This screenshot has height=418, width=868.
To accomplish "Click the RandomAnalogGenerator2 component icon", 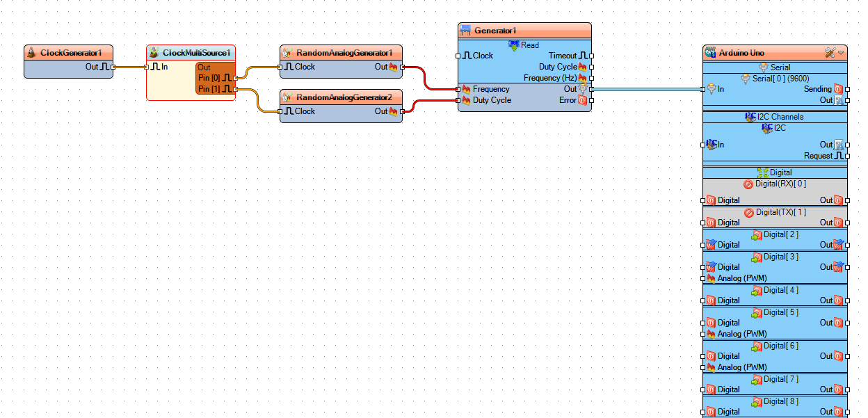I will [287, 97].
